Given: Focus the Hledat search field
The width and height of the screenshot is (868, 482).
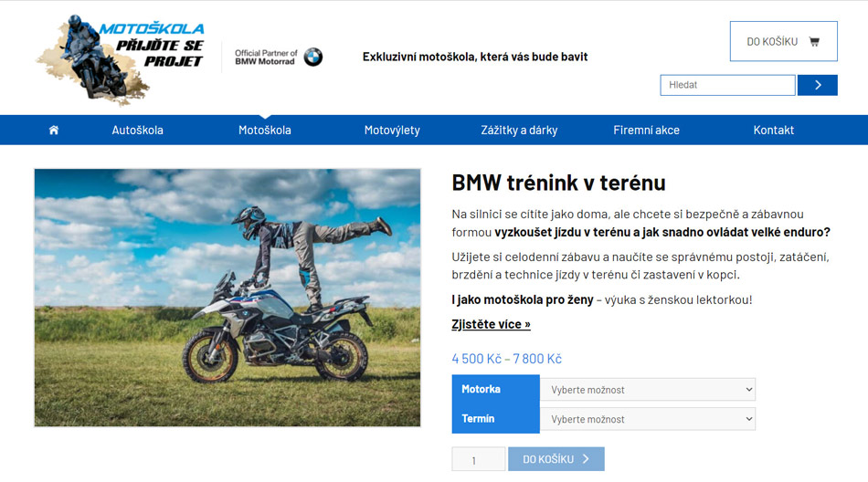Looking at the screenshot, I should 727,85.
